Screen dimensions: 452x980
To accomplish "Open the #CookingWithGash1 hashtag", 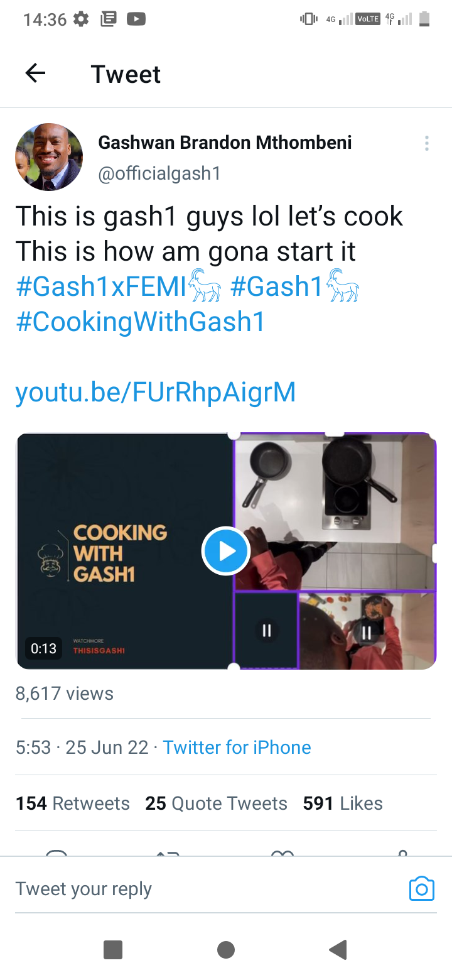I will (x=140, y=322).
